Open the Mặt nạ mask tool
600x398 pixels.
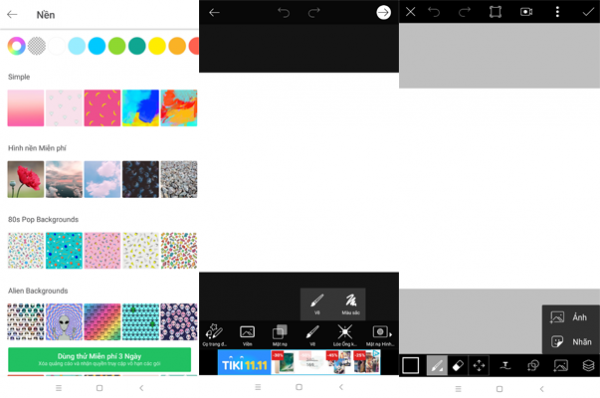click(280, 335)
